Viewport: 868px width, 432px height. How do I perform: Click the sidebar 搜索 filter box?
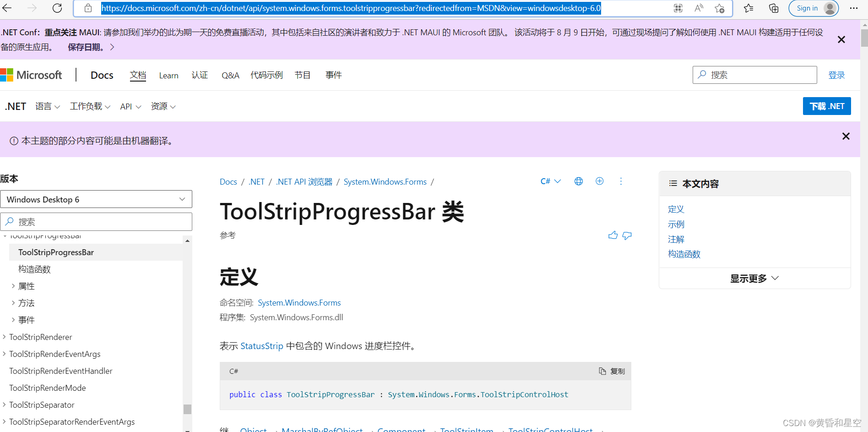coord(96,222)
